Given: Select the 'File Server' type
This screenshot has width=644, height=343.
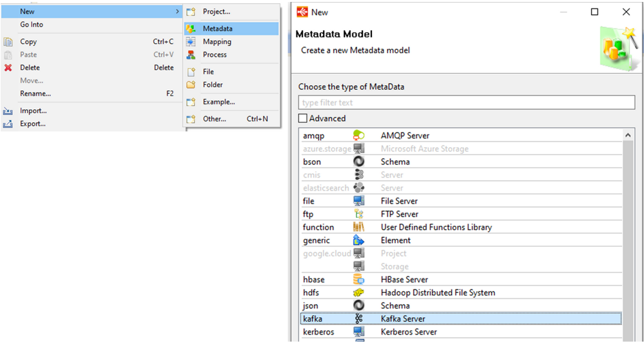Looking at the screenshot, I should (399, 202).
